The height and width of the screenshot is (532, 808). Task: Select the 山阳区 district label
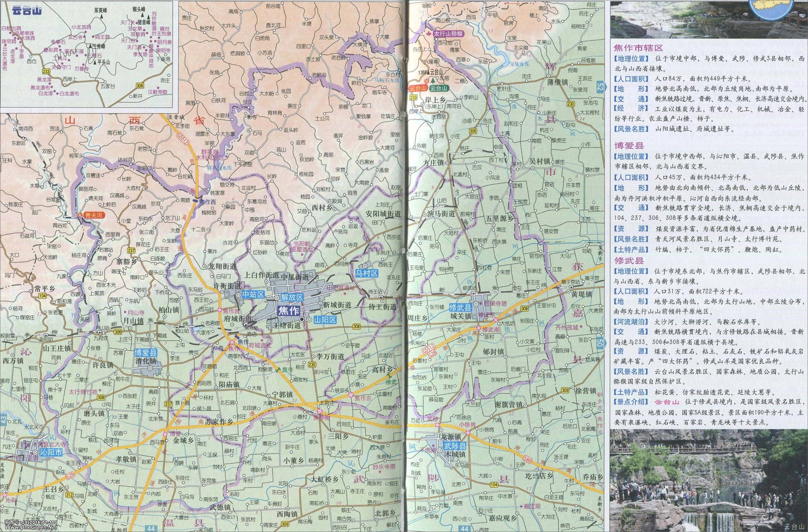[325, 320]
